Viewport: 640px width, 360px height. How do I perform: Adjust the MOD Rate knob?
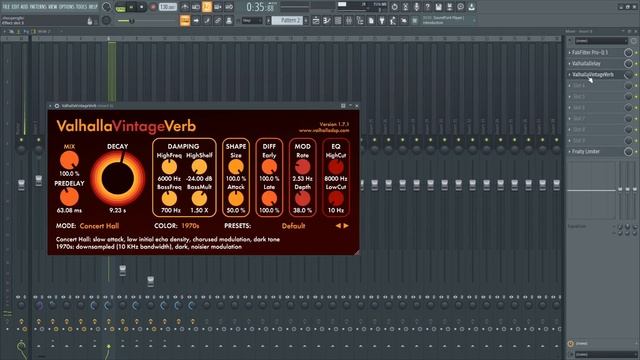pyautogui.click(x=302, y=167)
